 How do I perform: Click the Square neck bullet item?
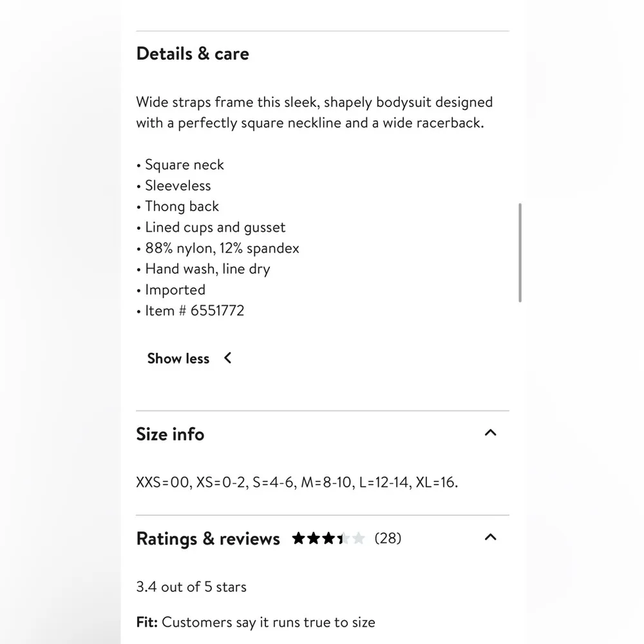pyautogui.click(x=184, y=165)
